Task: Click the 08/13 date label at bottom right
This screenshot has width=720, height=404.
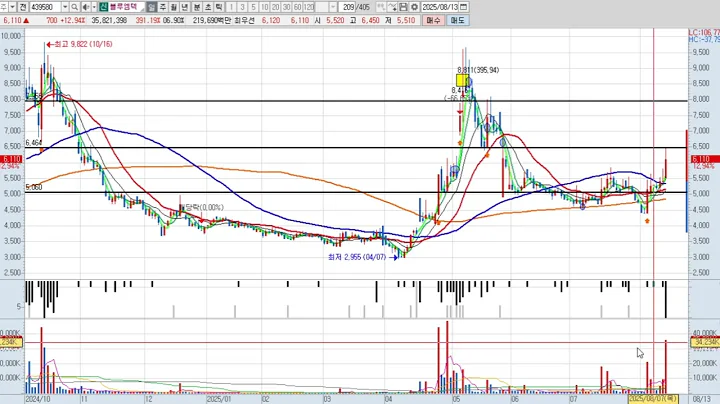Action: (701, 399)
